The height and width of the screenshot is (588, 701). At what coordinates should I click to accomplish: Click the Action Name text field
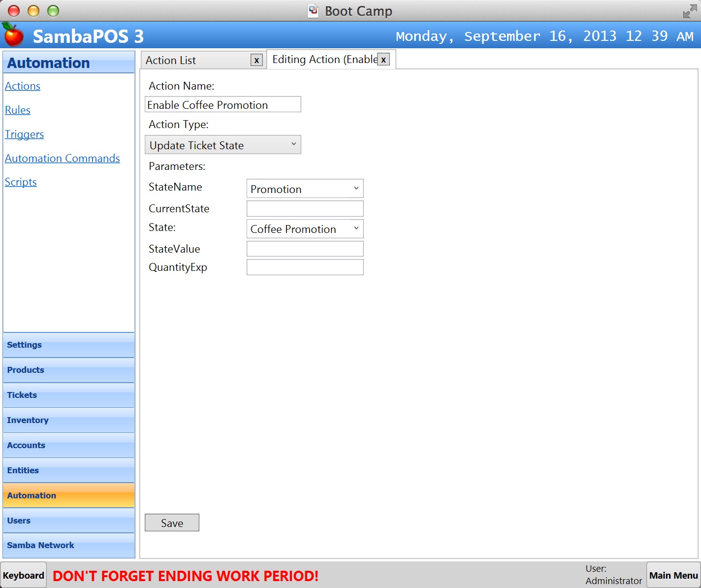click(x=223, y=104)
